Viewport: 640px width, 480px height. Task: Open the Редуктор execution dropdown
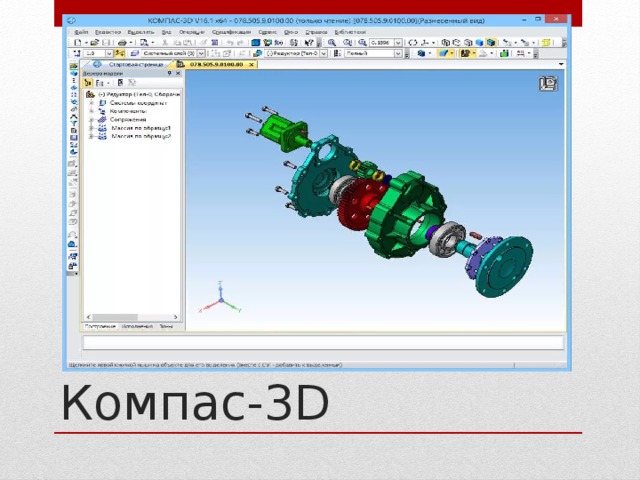point(323,53)
